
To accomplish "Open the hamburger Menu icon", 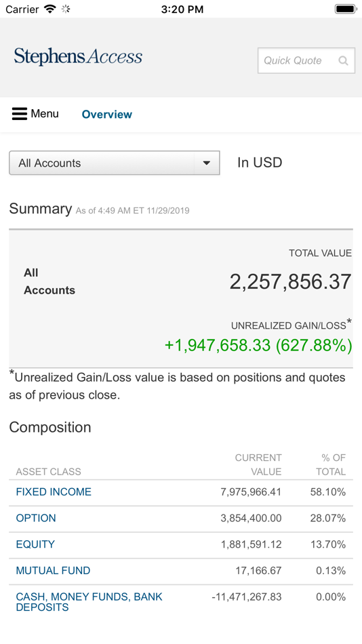I will click(19, 114).
